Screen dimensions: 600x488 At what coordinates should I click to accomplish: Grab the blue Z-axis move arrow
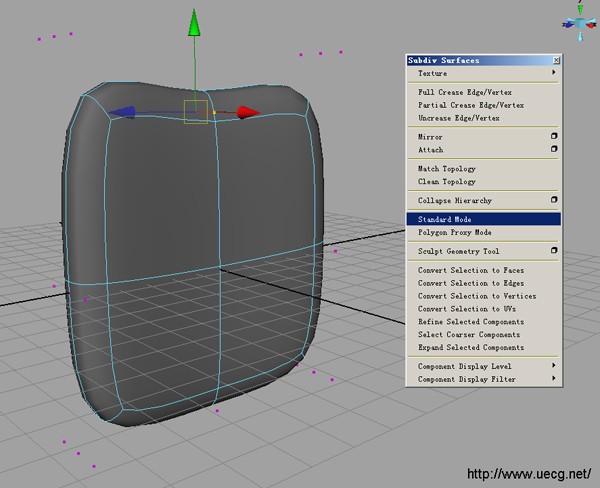tap(122, 112)
